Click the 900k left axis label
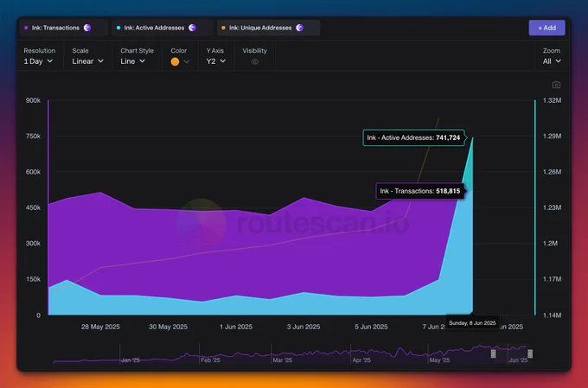 pos(33,100)
